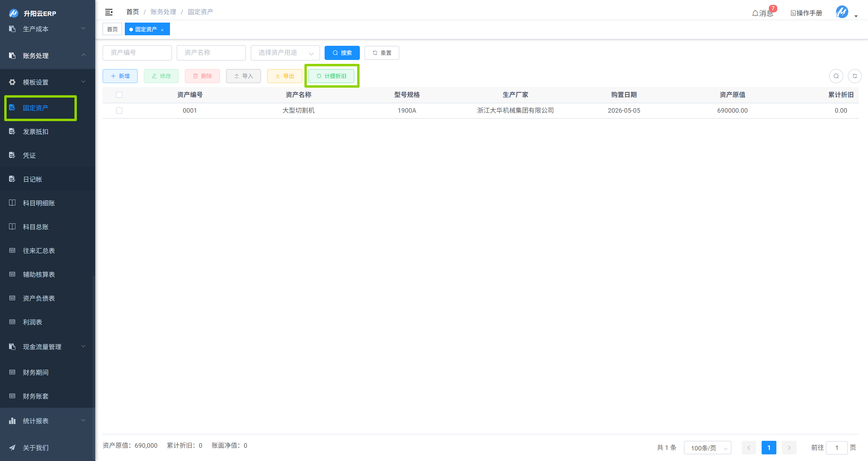The image size is (868, 461).
Task: Select page 1 in pagination
Action: tap(769, 448)
